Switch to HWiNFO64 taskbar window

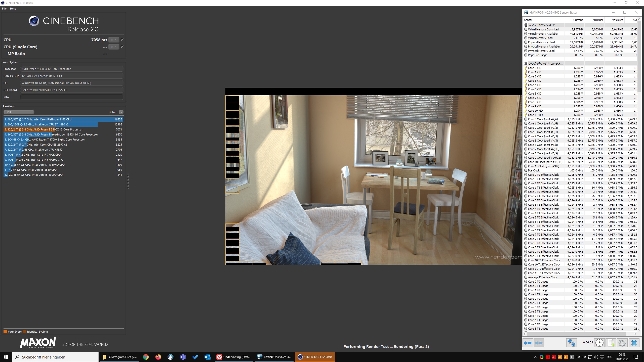click(274, 357)
